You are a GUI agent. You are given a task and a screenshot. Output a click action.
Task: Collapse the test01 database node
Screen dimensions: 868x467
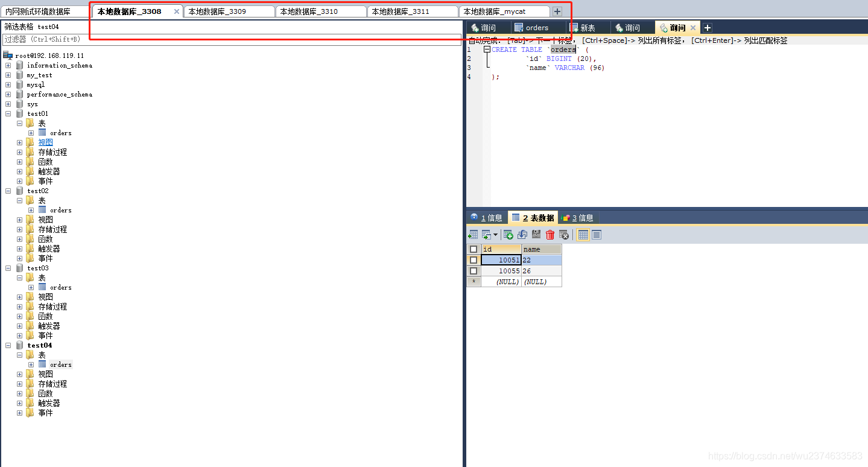click(8, 113)
